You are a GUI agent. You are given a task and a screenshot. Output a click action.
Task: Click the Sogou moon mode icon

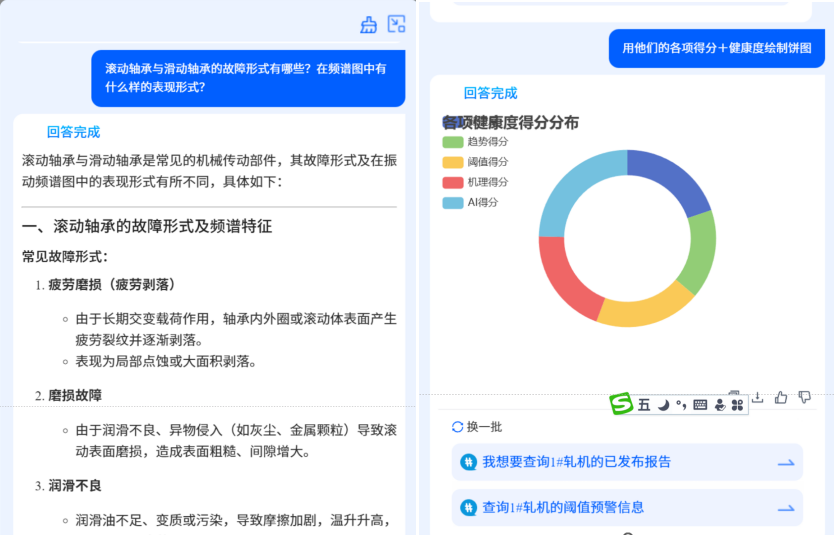663,405
